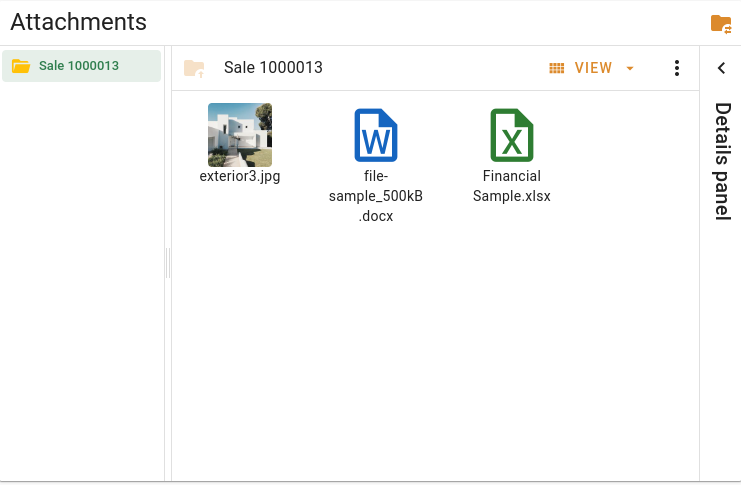Open the VIEW dropdown arrow
Viewport: 741px width, 485px height.
(x=630, y=68)
